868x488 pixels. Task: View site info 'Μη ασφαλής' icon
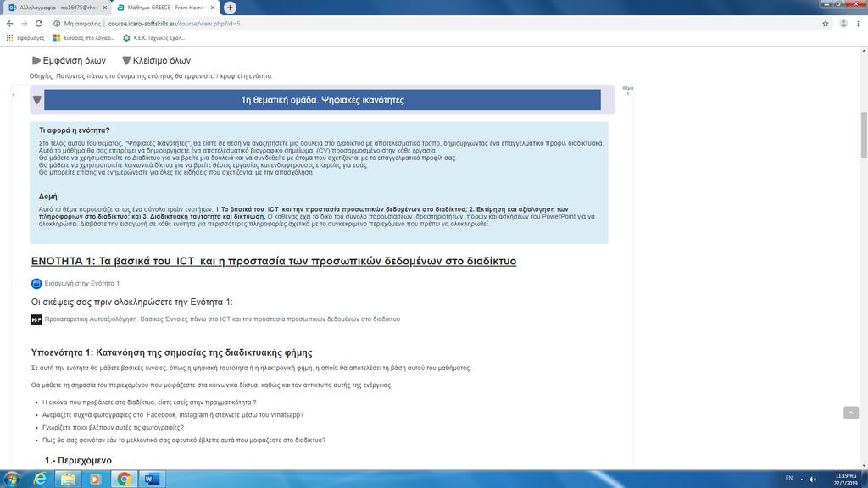click(57, 24)
